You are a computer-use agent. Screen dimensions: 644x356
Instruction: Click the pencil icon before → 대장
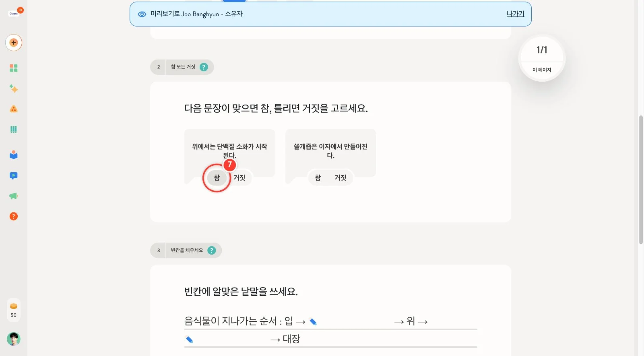point(189,339)
